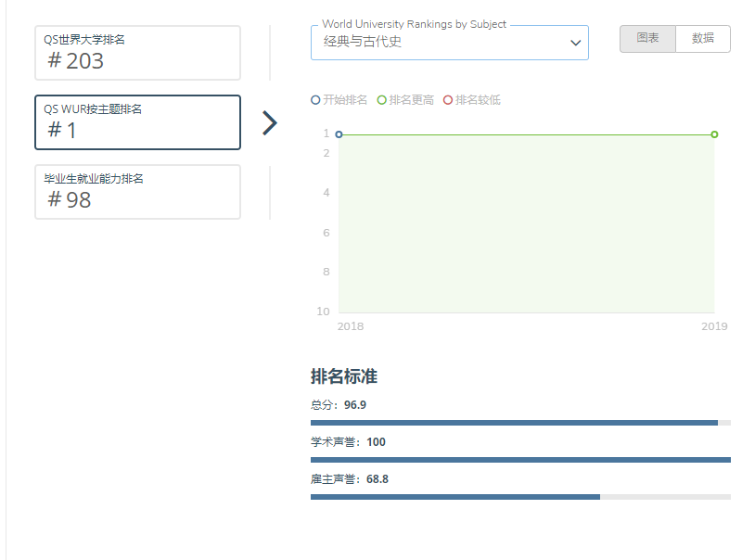
Task: Click the red 排名较低 legend circle
Action: pyautogui.click(x=448, y=100)
